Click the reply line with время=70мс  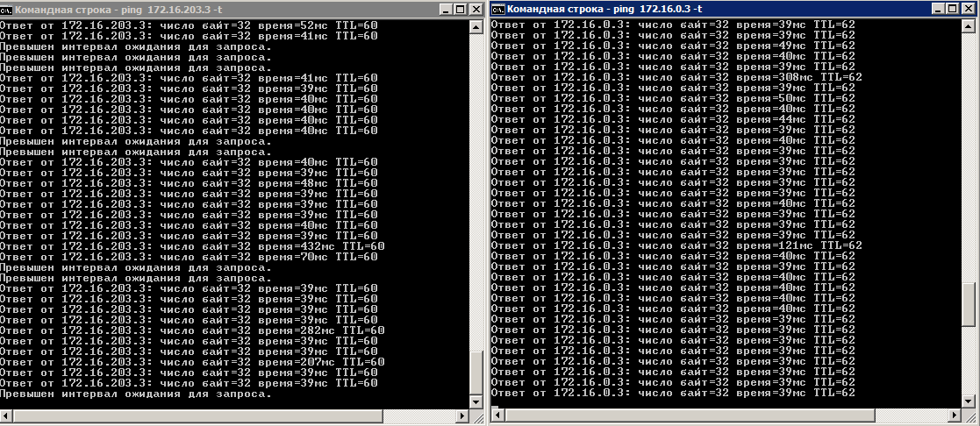click(x=189, y=257)
